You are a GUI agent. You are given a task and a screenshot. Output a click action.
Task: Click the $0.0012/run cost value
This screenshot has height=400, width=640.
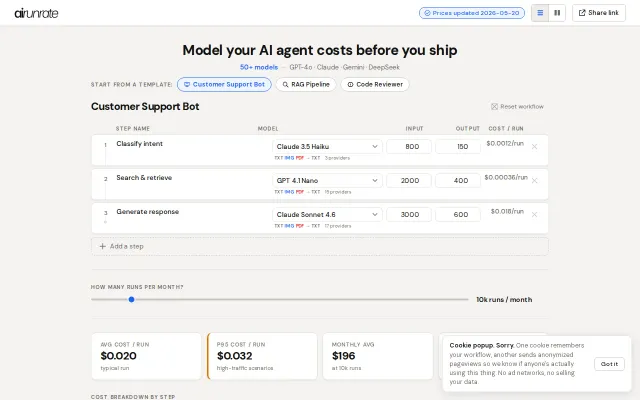point(505,143)
